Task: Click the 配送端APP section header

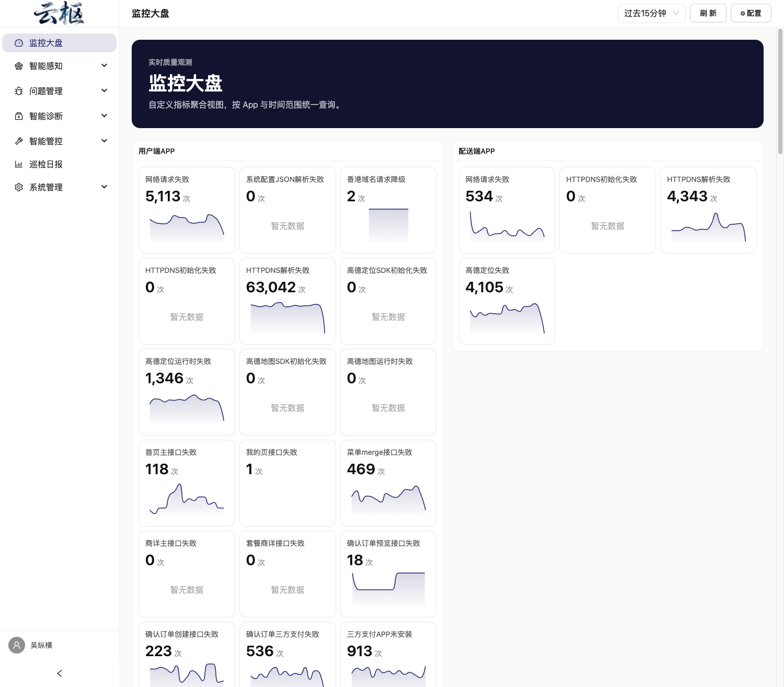Action: point(477,151)
